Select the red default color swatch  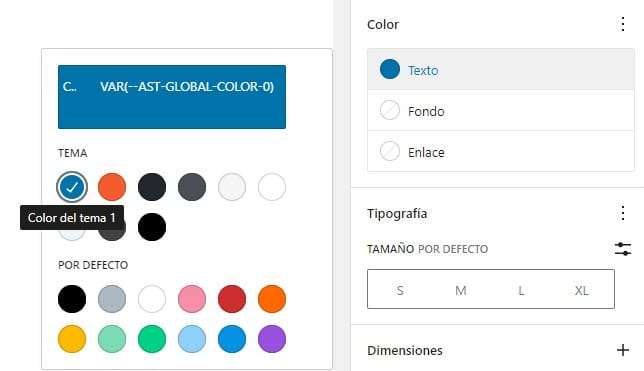[232, 299]
